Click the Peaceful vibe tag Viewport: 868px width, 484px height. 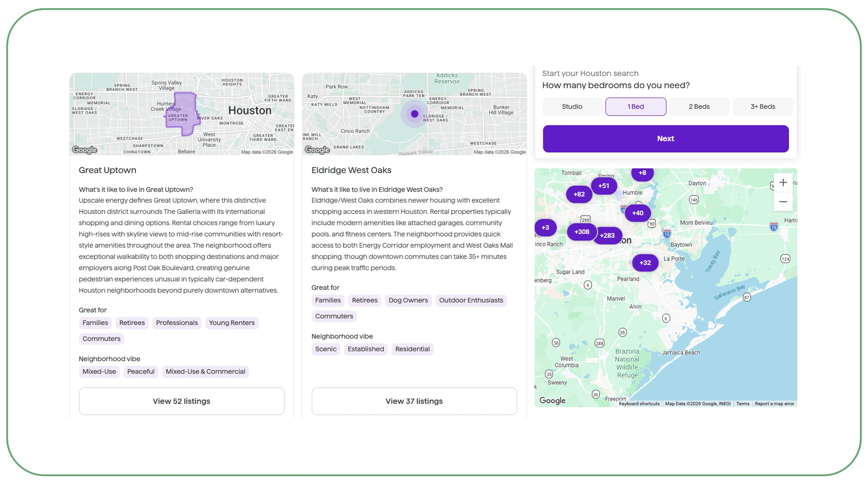(x=141, y=372)
